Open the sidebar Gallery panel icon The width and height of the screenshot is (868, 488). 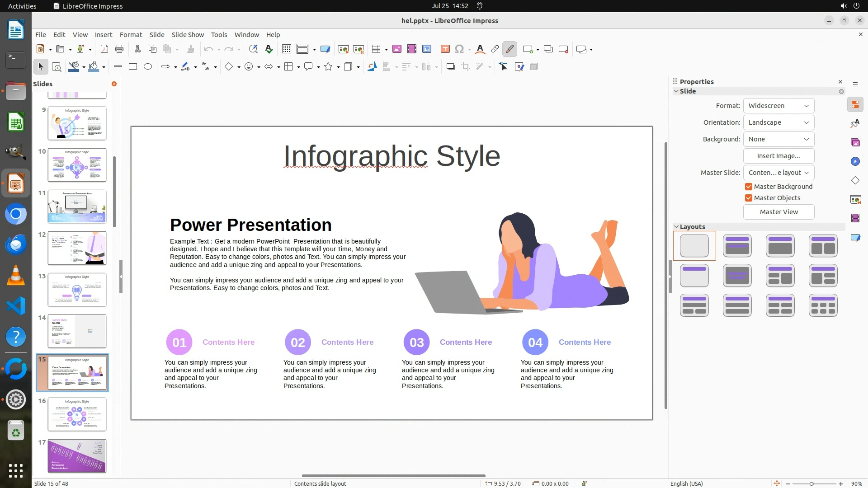click(x=855, y=142)
